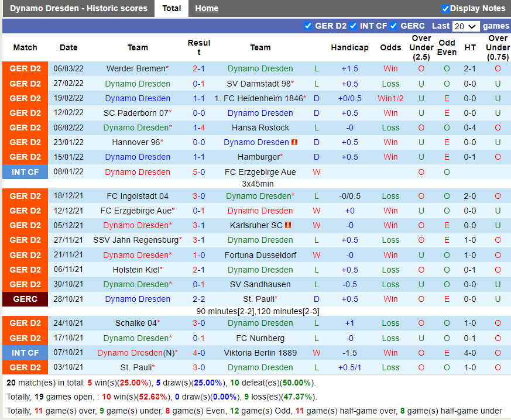The height and width of the screenshot is (420, 511).
Task: Click the 1-4 score against Hansa Rostock
Action: (x=198, y=128)
